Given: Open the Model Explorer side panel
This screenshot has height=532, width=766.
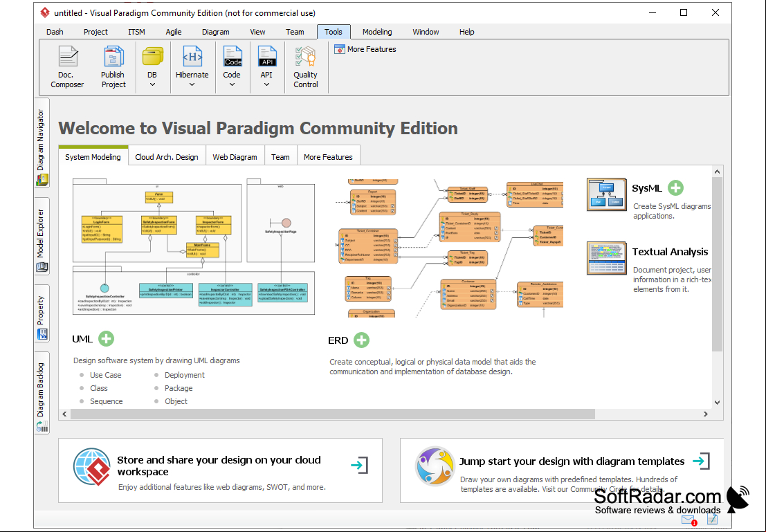Looking at the screenshot, I should tap(42, 236).
